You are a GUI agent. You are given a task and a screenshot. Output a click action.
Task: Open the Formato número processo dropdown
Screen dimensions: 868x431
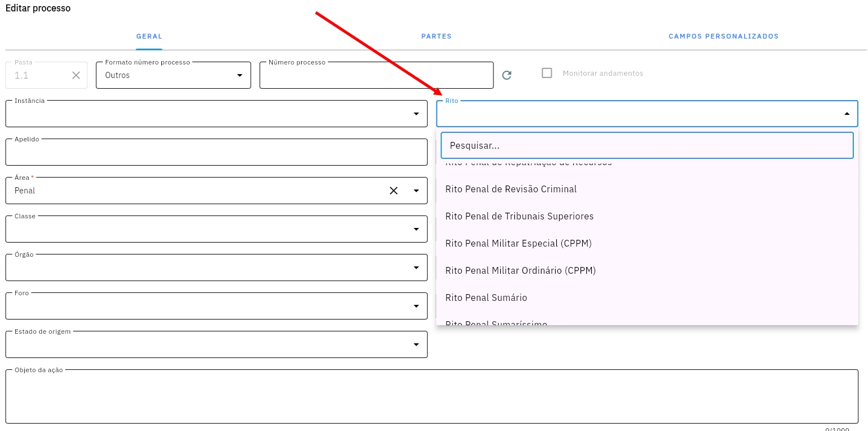[239, 75]
